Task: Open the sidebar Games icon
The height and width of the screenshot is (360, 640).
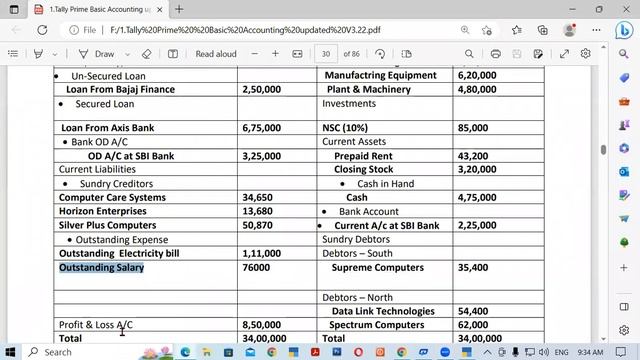Action: [624, 124]
